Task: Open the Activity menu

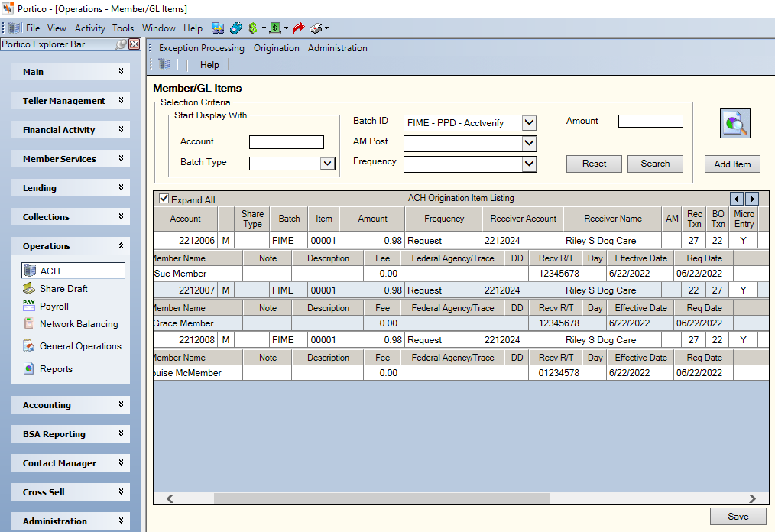Action: pyautogui.click(x=90, y=28)
